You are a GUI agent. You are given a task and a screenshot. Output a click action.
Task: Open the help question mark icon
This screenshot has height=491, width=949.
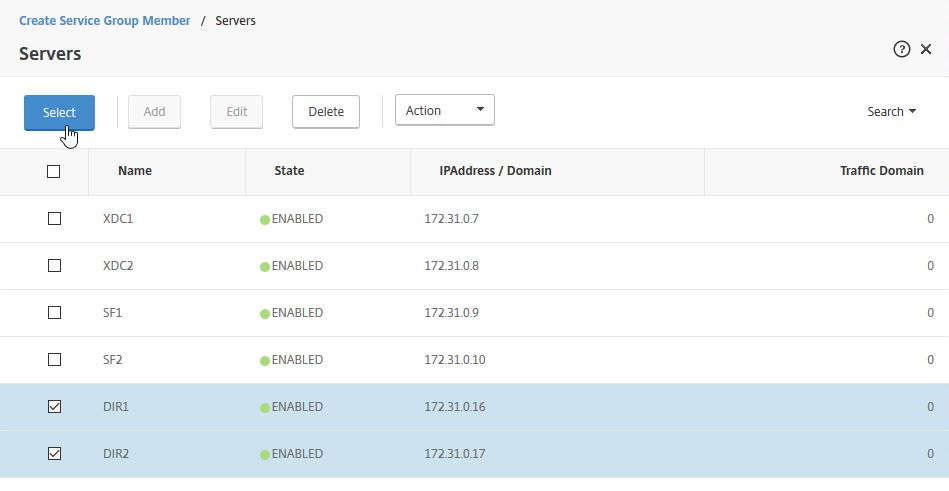(902, 49)
